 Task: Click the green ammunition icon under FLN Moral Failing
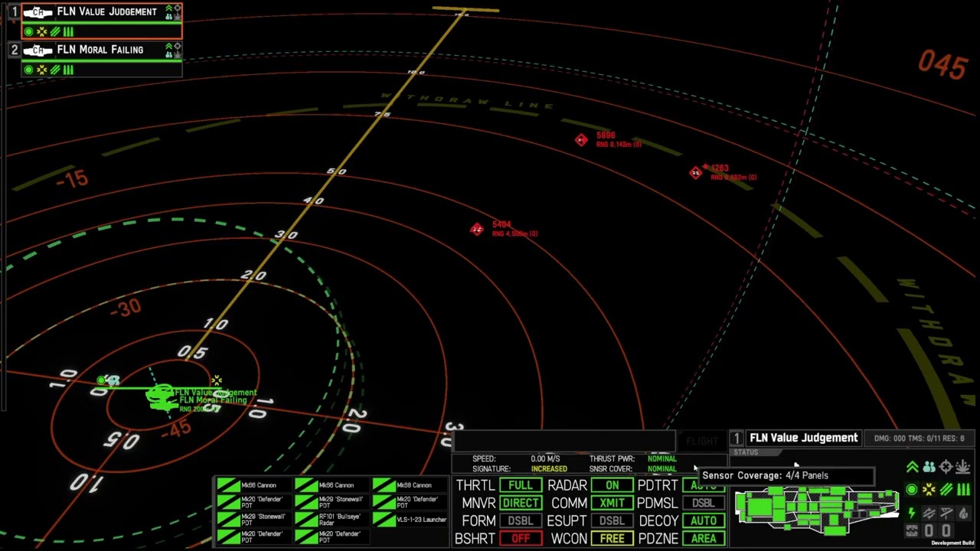[68, 70]
